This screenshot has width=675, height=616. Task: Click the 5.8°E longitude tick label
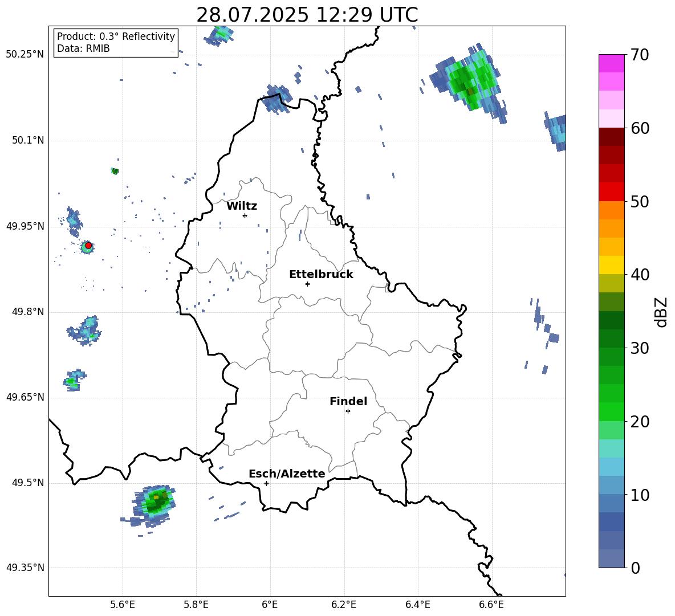point(196,605)
